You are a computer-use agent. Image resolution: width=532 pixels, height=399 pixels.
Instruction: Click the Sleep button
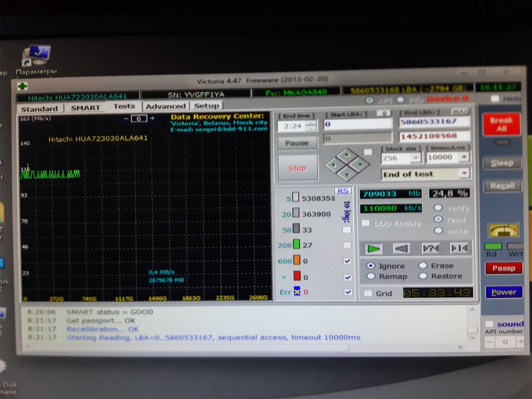pos(502,163)
